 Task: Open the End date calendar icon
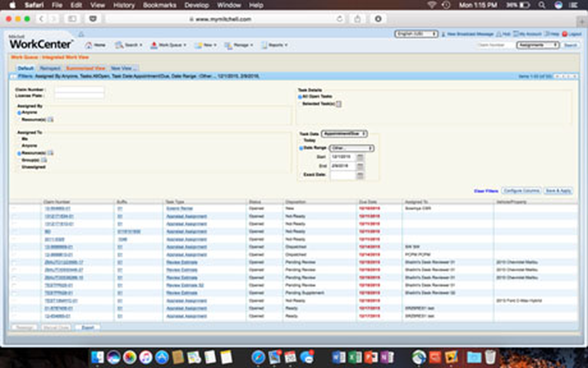pyautogui.click(x=360, y=166)
